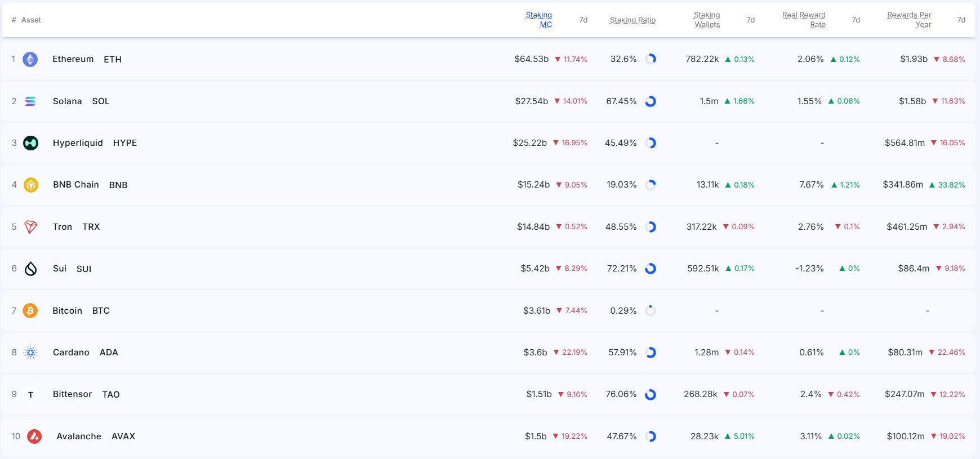Click Hyperliquid's 16.95% weekly change
The image size is (980, 459).
(x=570, y=143)
